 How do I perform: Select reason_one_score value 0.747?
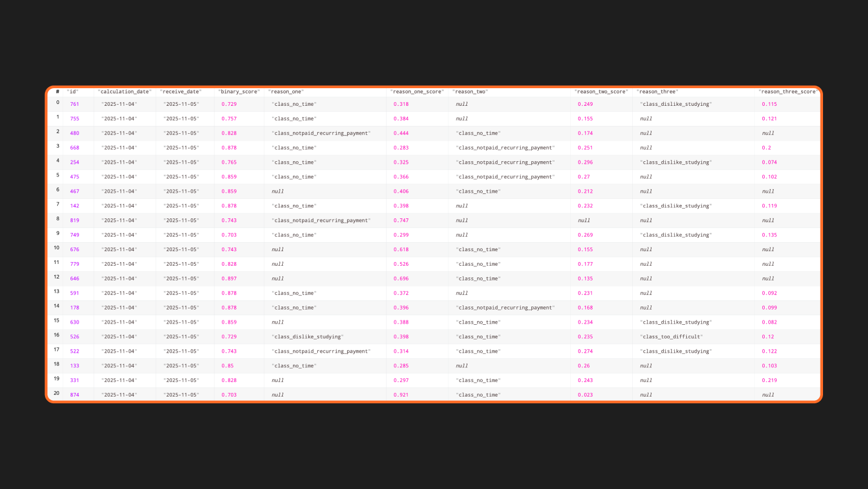tap(401, 221)
